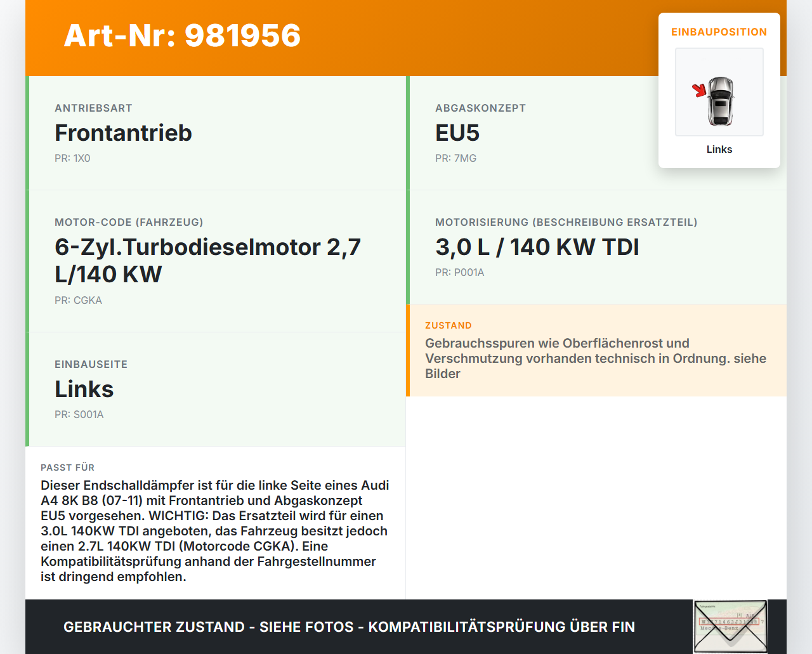Viewport: 812px width, 654px height.
Task: Toggle the Motorisierung P001A badge
Action: pos(459,272)
